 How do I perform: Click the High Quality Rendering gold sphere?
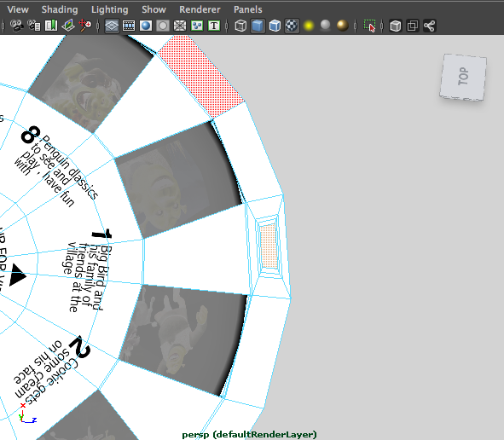tap(343, 26)
